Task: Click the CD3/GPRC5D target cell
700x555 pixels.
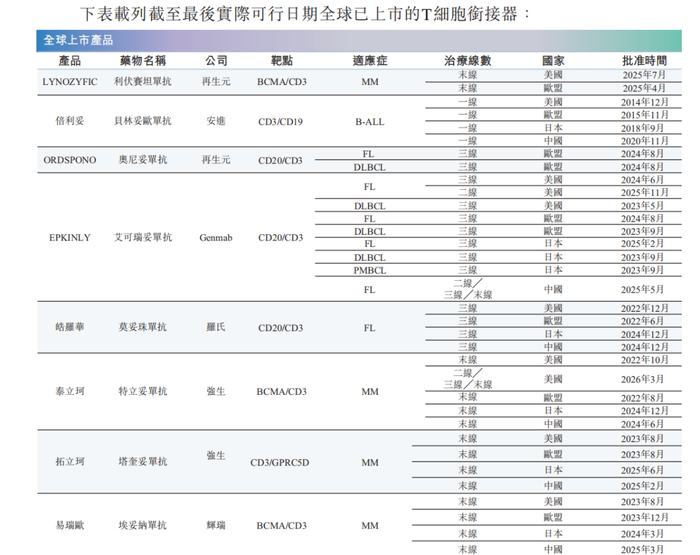Action: [x=279, y=463]
